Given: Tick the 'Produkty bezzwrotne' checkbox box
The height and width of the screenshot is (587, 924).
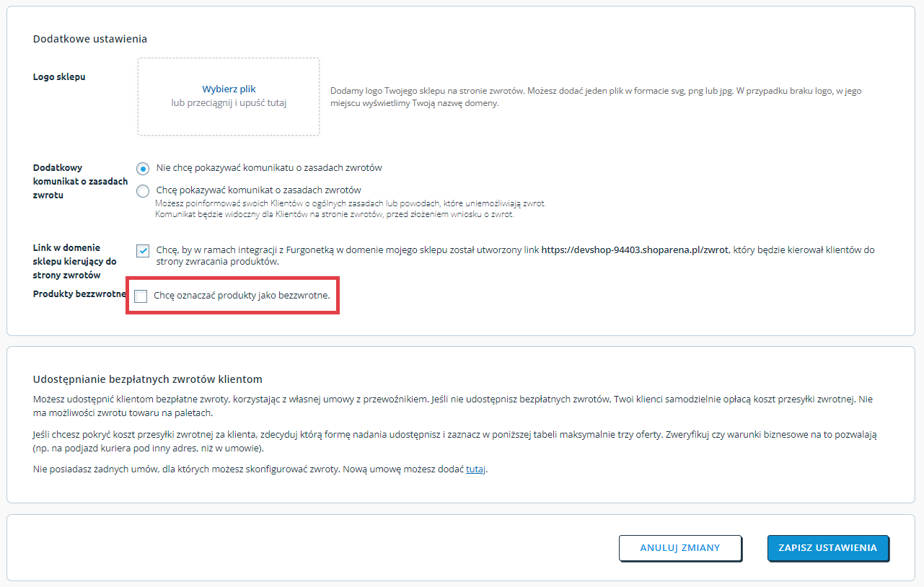Looking at the screenshot, I should tap(141, 296).
